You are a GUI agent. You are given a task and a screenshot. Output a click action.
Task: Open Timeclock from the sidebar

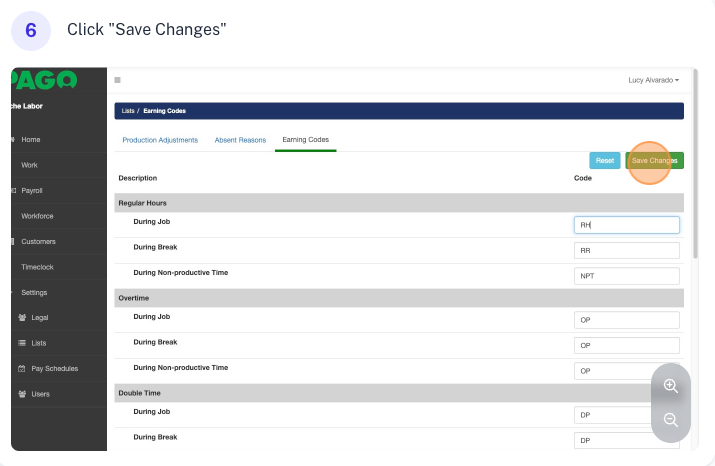pyautogui.click(x=38, y=267)
